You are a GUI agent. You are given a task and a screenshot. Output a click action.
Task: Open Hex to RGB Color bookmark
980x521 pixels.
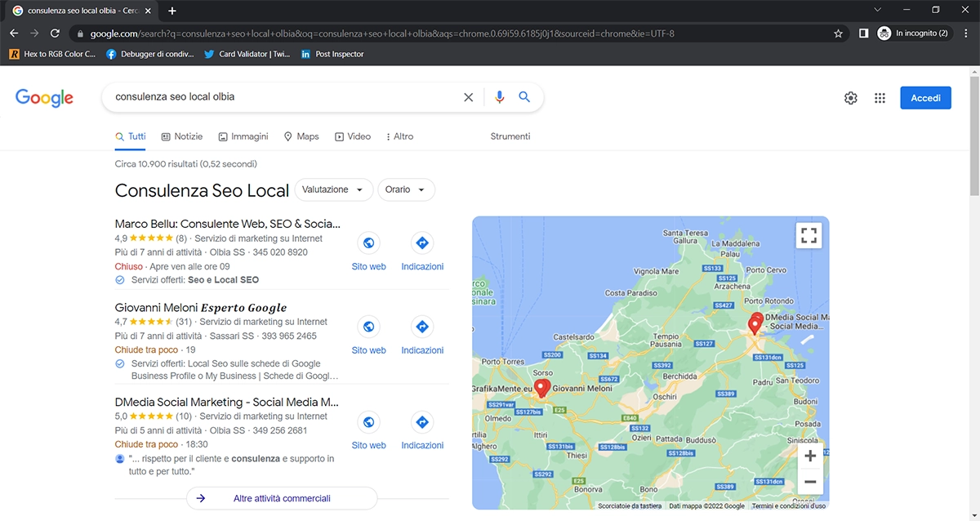(52, 54)
